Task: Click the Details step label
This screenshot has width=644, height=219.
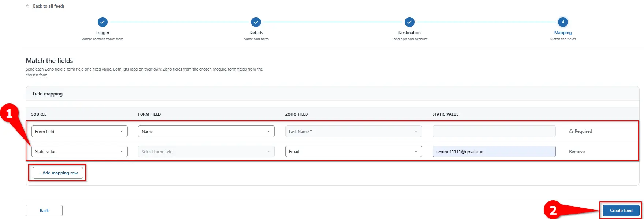Action: [256, 33]
